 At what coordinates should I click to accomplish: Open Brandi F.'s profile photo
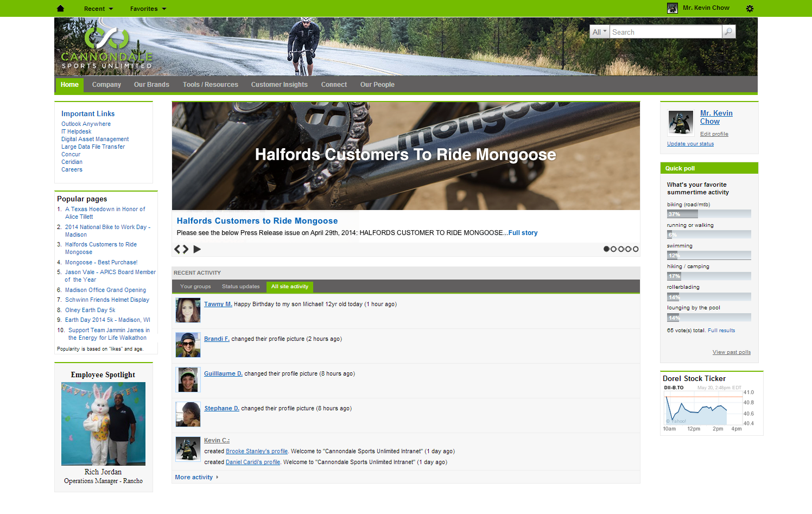pos(188,345)
